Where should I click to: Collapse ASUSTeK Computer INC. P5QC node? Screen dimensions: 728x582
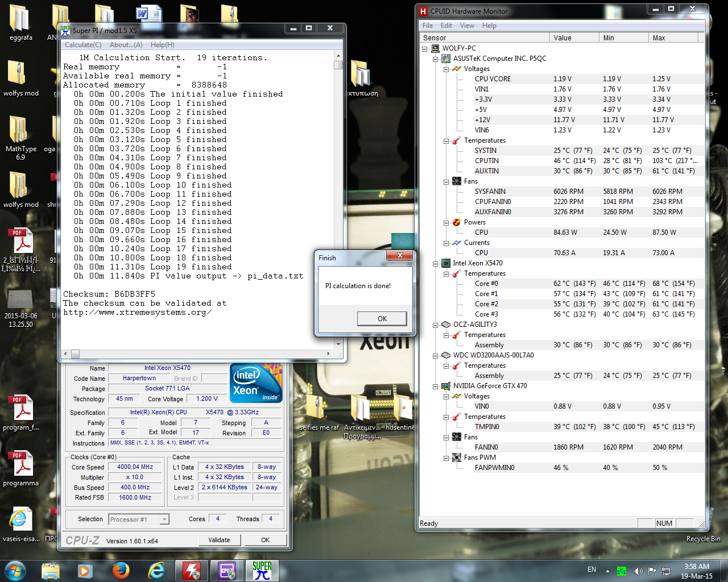436,59
